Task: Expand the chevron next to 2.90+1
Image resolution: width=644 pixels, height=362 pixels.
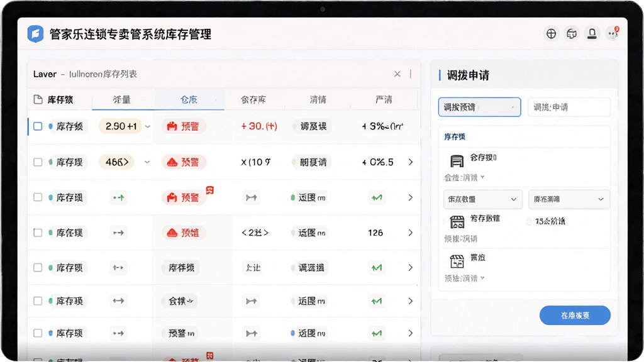Action: (148, 126)
